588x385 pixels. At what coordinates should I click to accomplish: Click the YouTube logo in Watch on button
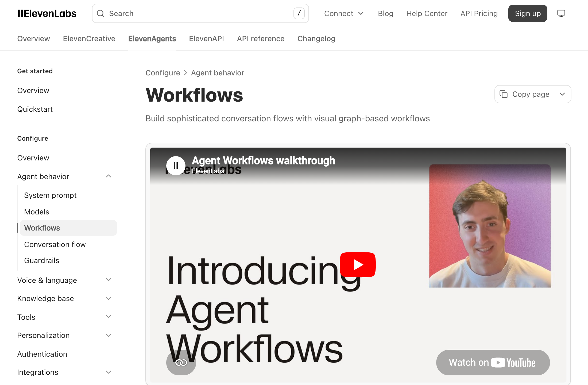pyautogui.click(x=513, y=363)
